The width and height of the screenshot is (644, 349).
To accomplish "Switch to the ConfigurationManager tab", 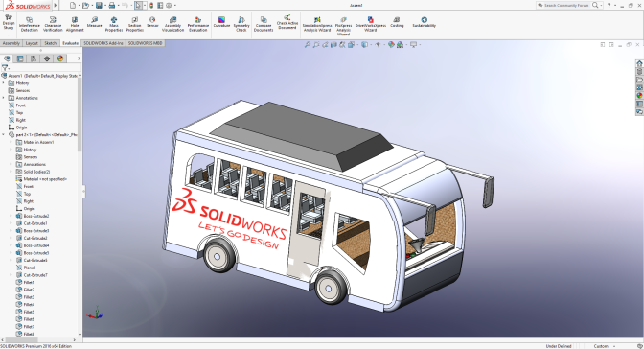I will click(x=34, y=58).
